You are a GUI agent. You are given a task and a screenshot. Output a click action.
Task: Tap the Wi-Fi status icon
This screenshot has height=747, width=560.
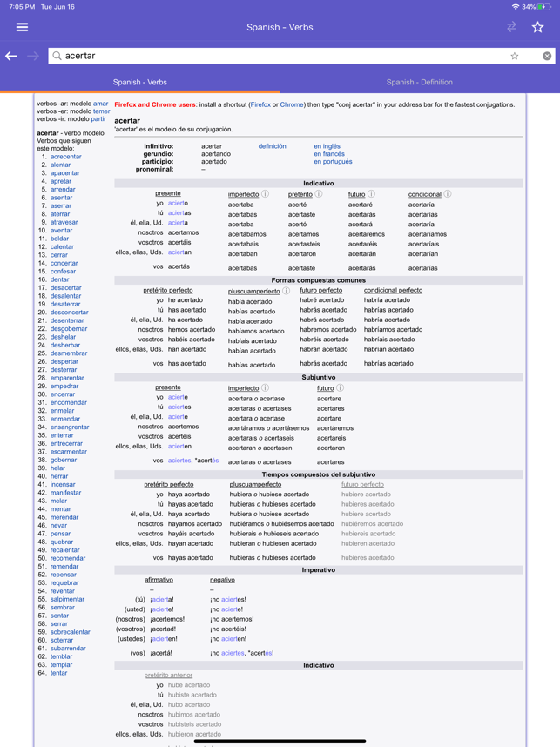[x=516, y=7]
